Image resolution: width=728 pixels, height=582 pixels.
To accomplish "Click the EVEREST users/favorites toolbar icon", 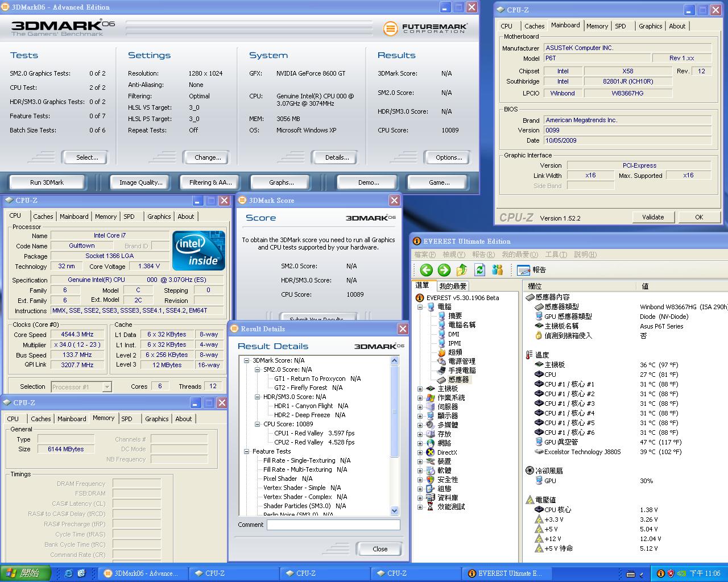I will [498, 270].
